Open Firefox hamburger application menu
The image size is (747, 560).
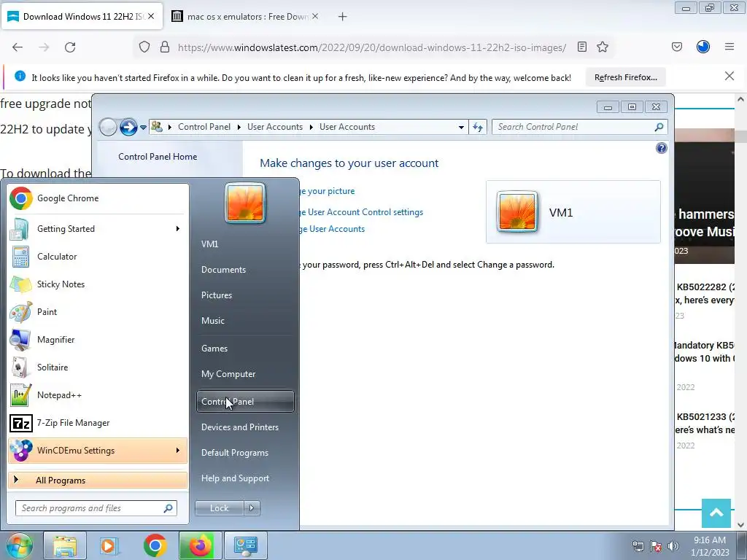coord(729,47)
